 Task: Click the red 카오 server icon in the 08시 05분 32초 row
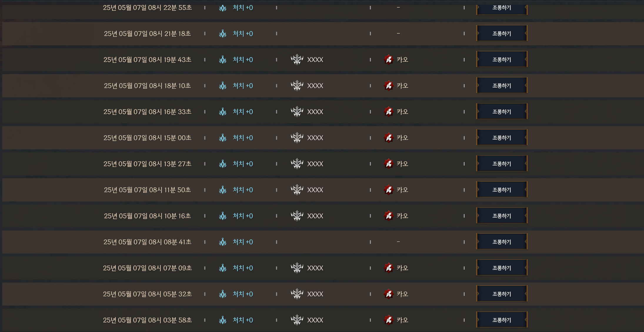click(389, 294)
